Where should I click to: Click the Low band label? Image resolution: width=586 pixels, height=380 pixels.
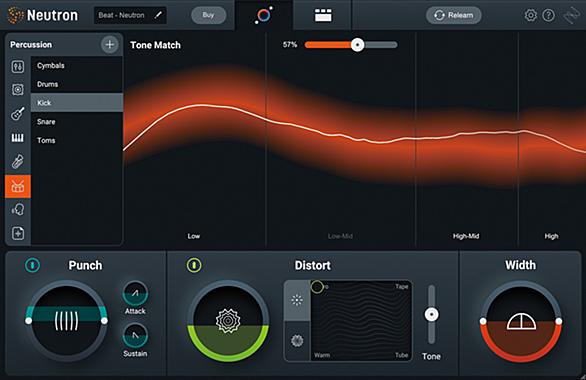pyautogui.click(x=194, y=236)
